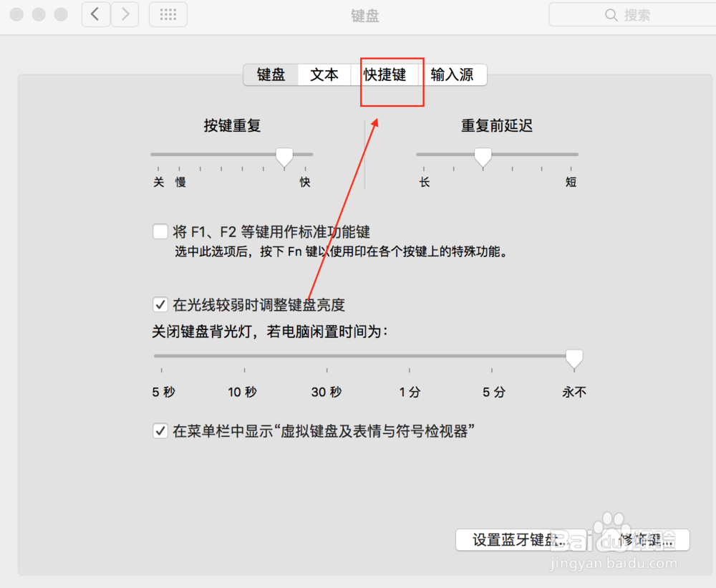Click the 按键重复 slider thumb

284,157
